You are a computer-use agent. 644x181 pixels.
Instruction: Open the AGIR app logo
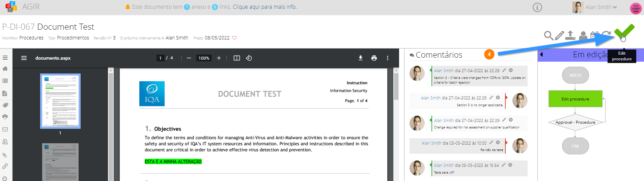point(11,7)
